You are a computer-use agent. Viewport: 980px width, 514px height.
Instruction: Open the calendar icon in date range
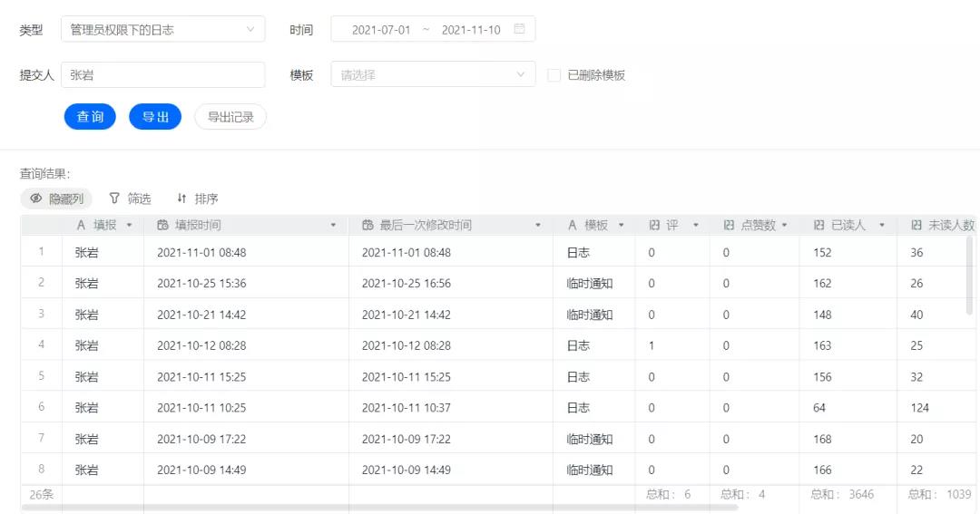tap(519, 29)
